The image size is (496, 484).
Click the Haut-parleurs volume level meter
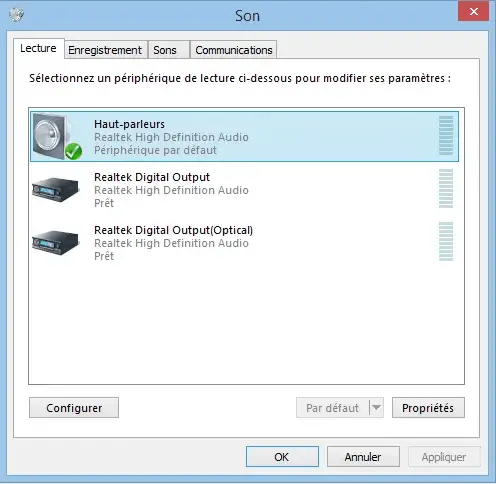click(x=446, y=135)
